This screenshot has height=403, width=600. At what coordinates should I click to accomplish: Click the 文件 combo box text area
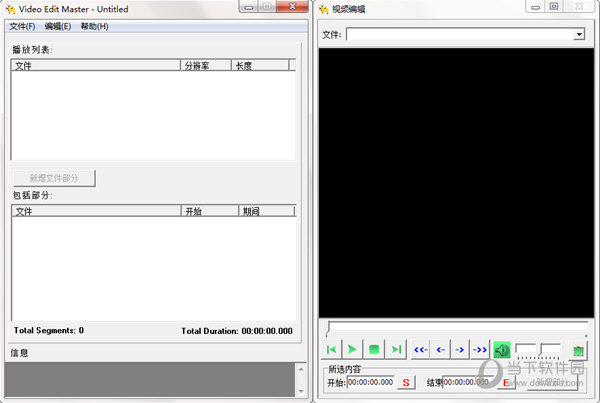[460, 34]
